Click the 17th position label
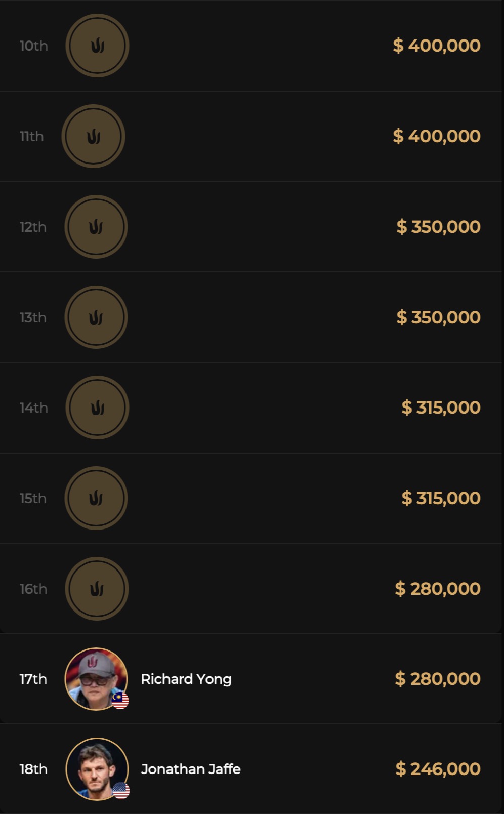This screenshot has height=814, width=504. pos(33,679)
